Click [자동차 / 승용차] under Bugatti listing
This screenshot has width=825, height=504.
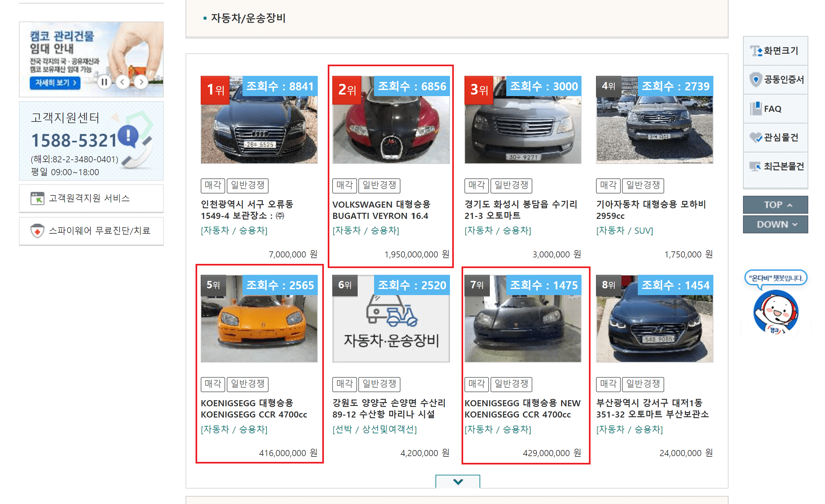[366, 230]
